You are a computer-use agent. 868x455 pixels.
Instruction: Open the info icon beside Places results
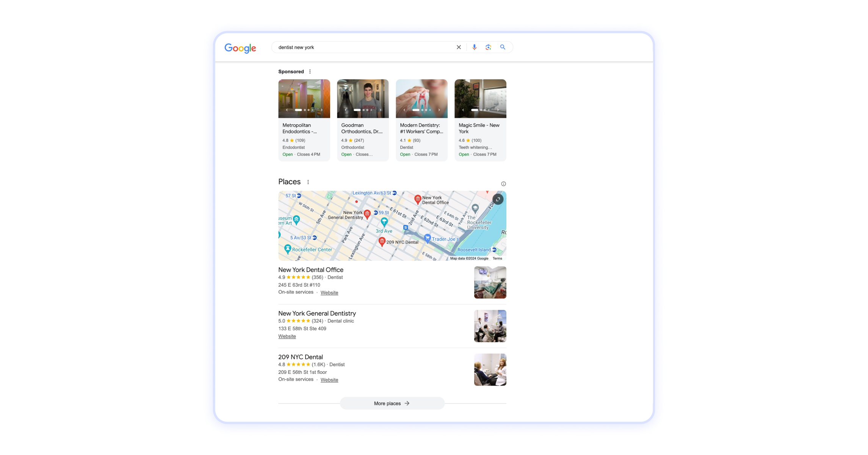(503, 184)
